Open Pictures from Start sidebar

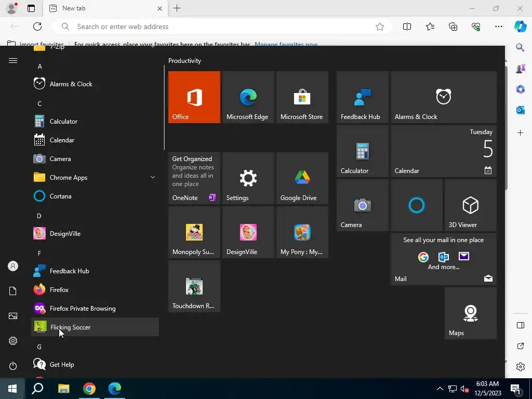pyautogui.click(x=13, y=316)
